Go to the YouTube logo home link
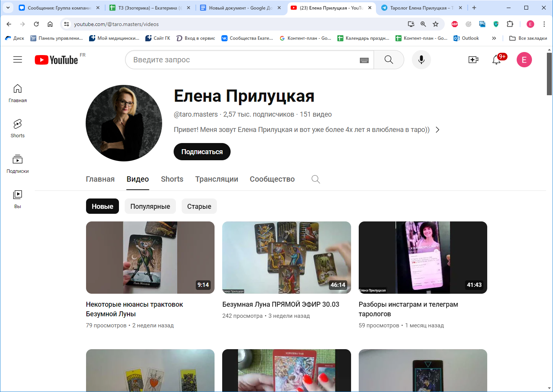Screen dimensions: 553x392 (x=57, y=60)
